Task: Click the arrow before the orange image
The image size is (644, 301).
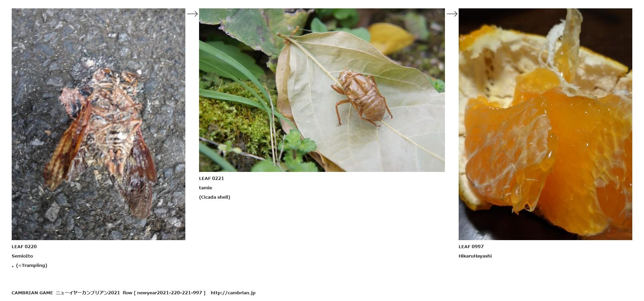Action: pyautogui.click(x=452, y=14)
